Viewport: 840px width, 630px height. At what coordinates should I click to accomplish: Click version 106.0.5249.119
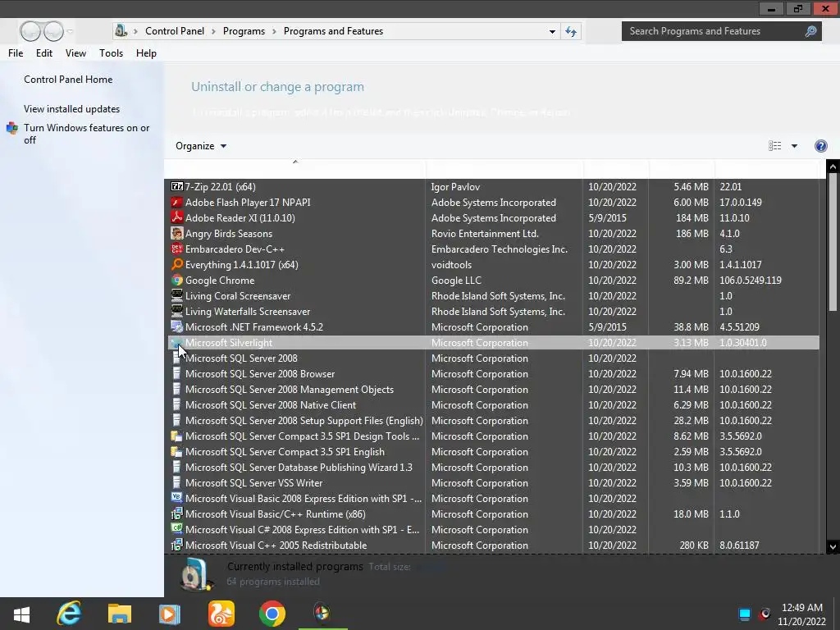point(750,281)
